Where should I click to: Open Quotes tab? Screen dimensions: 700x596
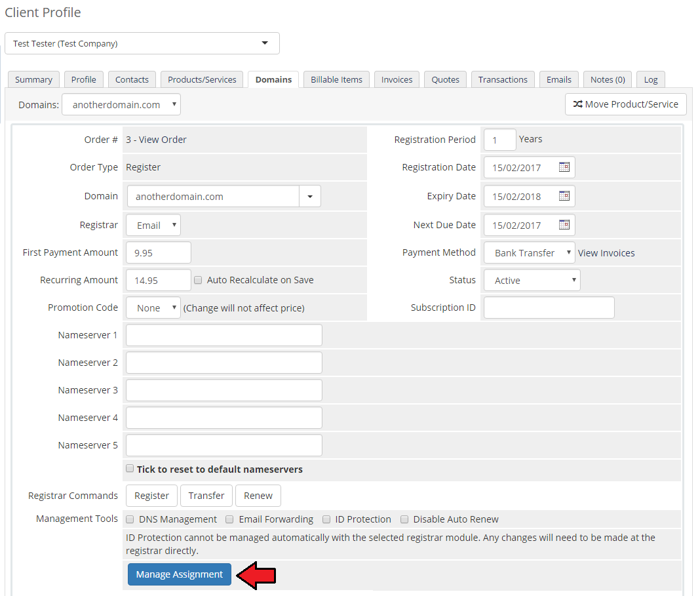click(445, 79)
